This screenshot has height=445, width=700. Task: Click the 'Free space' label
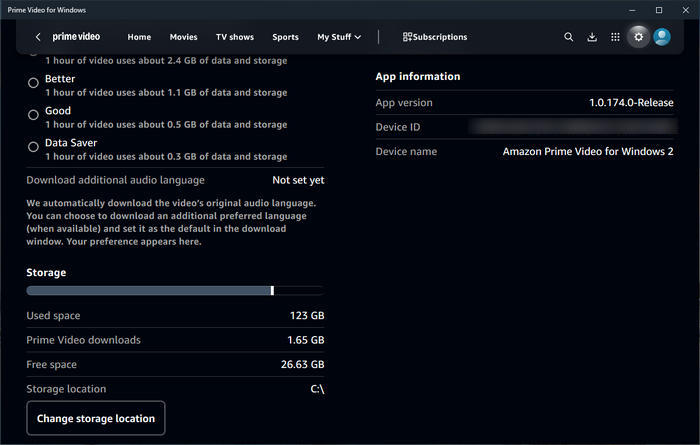coord(51,364)
